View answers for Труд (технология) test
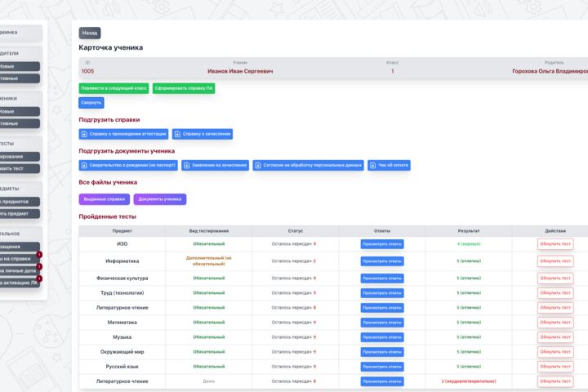The image size is (588, 392). pyautogui.click(x=382, y=293)
